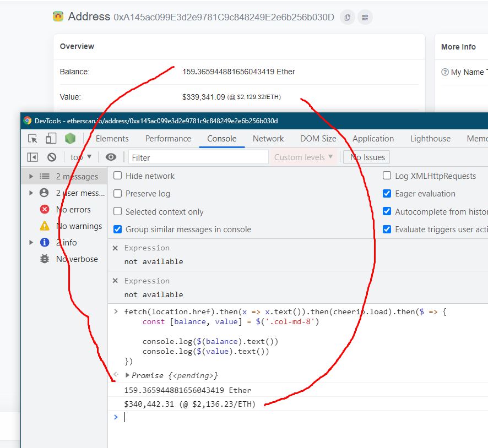Uncheck Autocomplete from history
The height and width of the screenshot is (448, 488).
[x=387, y=211]
